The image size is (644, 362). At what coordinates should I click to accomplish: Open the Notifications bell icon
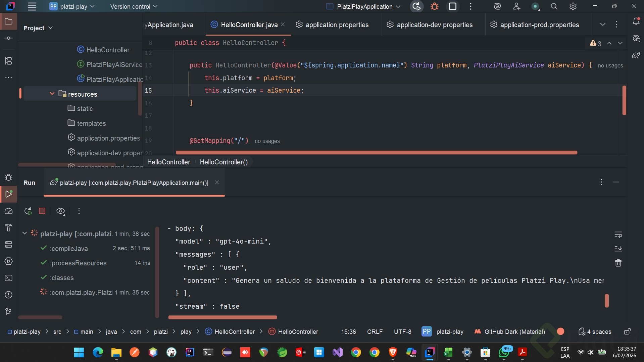636,22
